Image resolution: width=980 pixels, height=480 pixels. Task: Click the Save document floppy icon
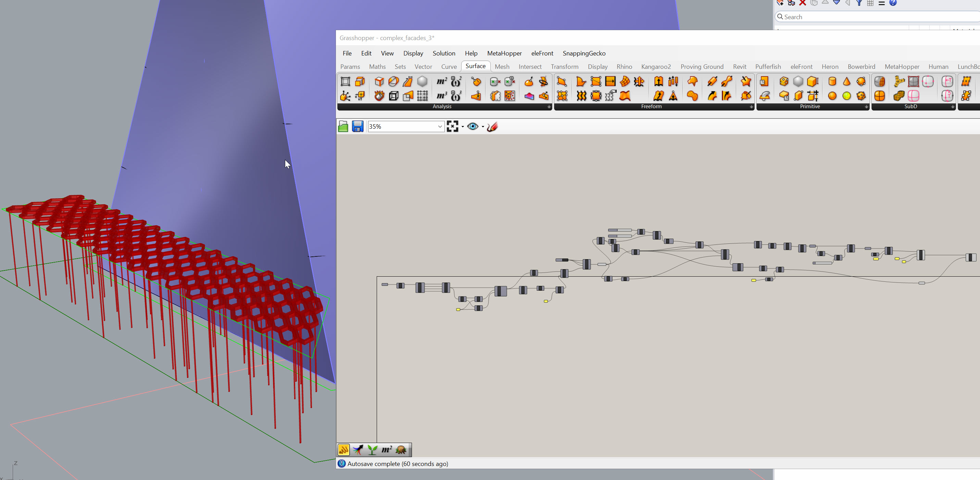tap(357, 126)
